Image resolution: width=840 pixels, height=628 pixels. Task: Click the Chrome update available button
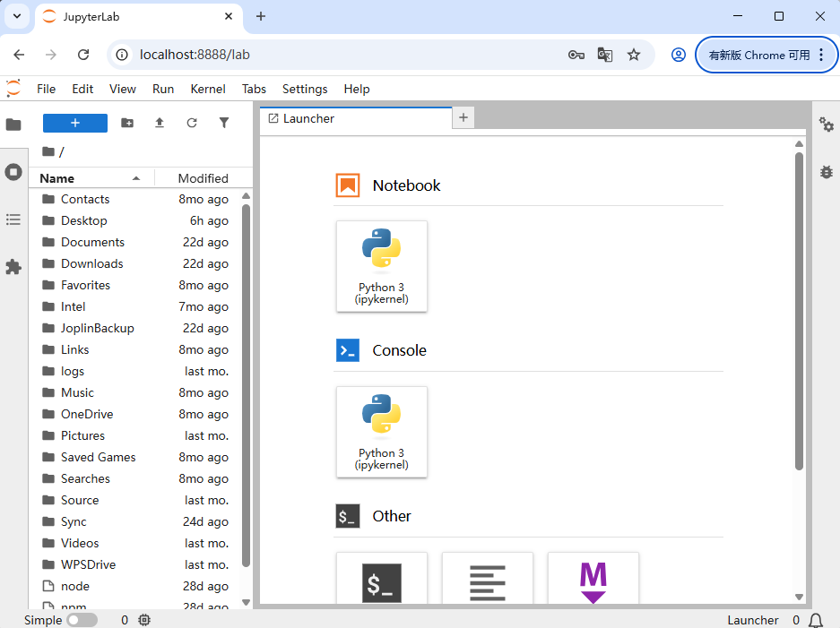click(766, 55)
